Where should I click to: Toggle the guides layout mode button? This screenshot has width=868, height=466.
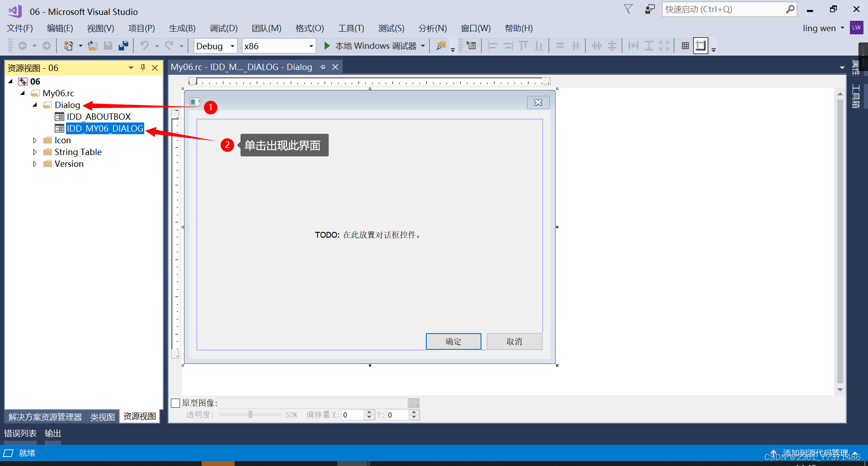tap(700, 46)
